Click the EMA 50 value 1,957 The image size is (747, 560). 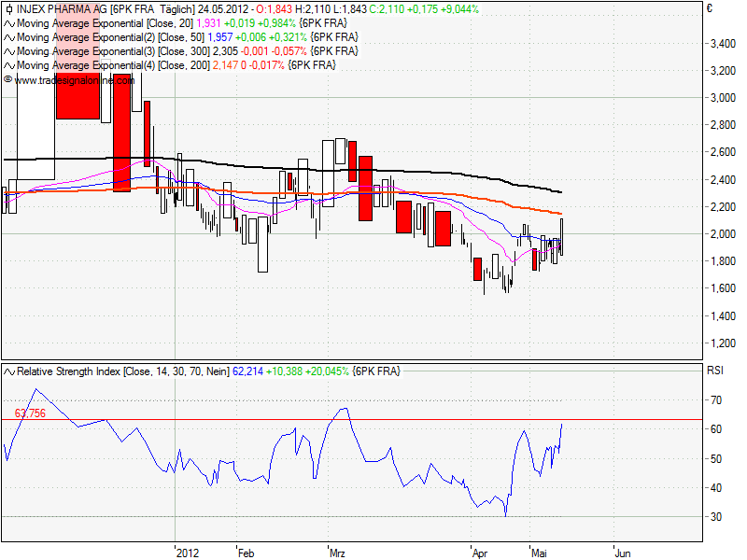coord(220,37)
